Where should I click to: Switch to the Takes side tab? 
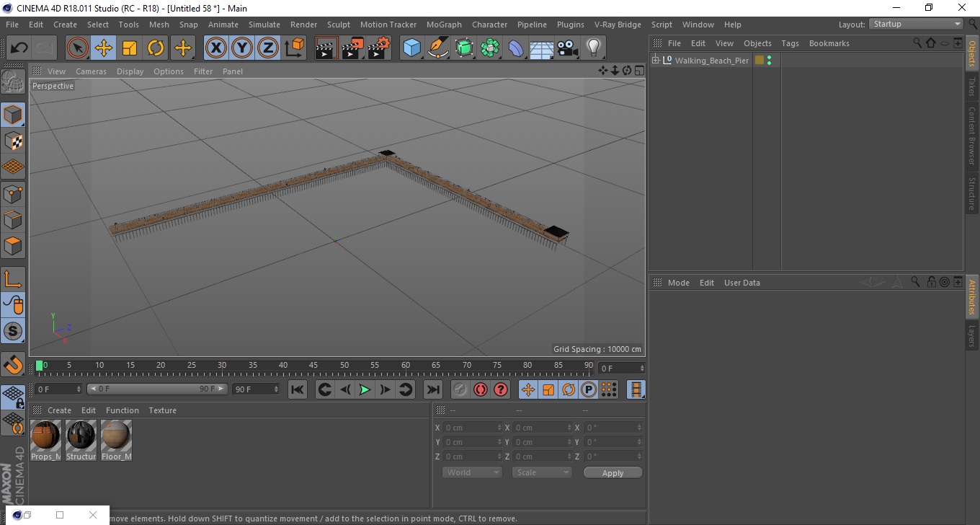pyautogui.click(x=971, y=87)
